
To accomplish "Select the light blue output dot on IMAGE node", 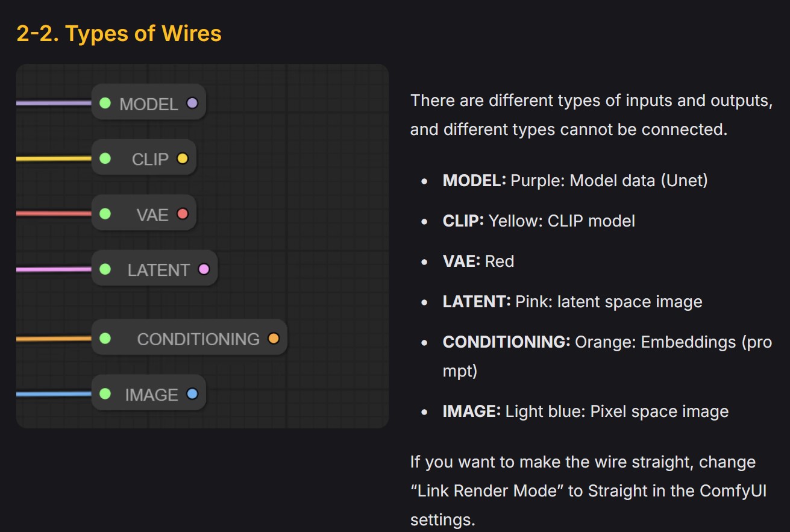I will (x=192, y=394).
